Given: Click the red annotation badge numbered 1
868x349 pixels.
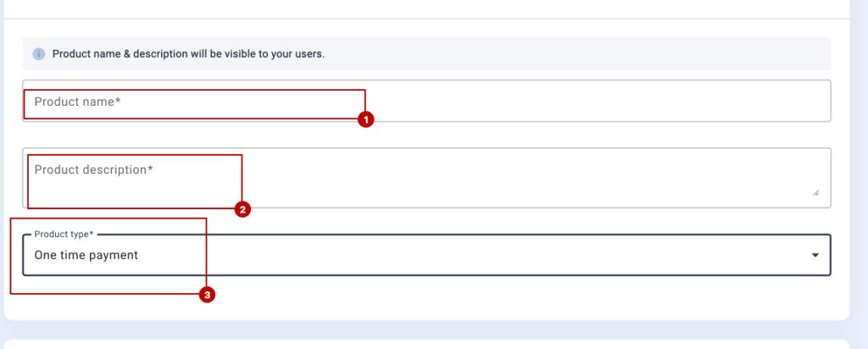Looking at the screenshot, I should (x=365, y=119).
